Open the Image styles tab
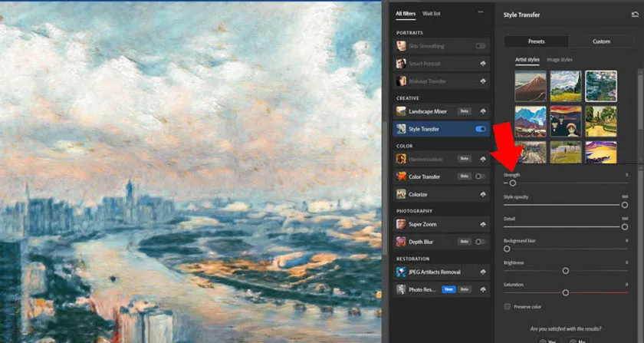This screenshot has height=343, width=644. [559, 60]
